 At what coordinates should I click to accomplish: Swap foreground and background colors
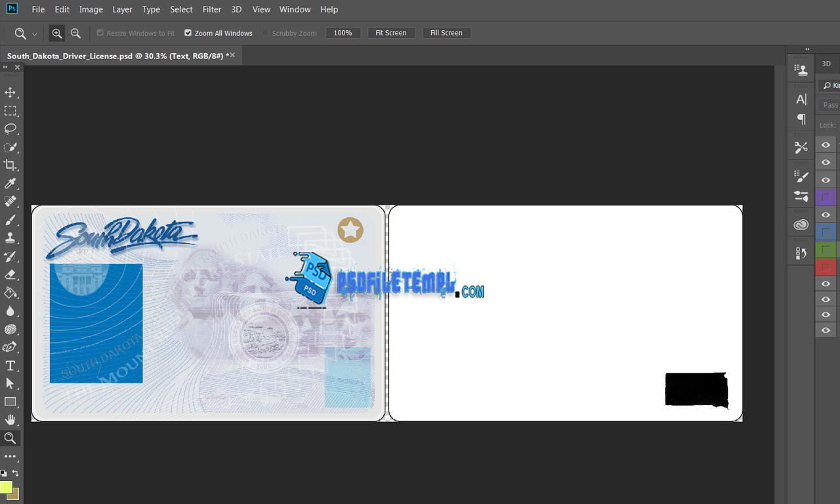[x=16, y=472]
